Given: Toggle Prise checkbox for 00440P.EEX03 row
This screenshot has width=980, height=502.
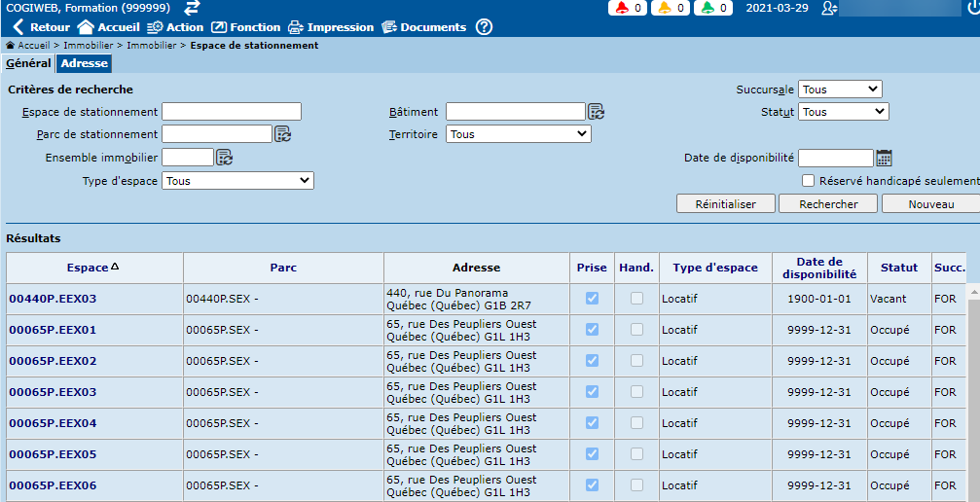Looking at the screenshot, I should [592, 299].
